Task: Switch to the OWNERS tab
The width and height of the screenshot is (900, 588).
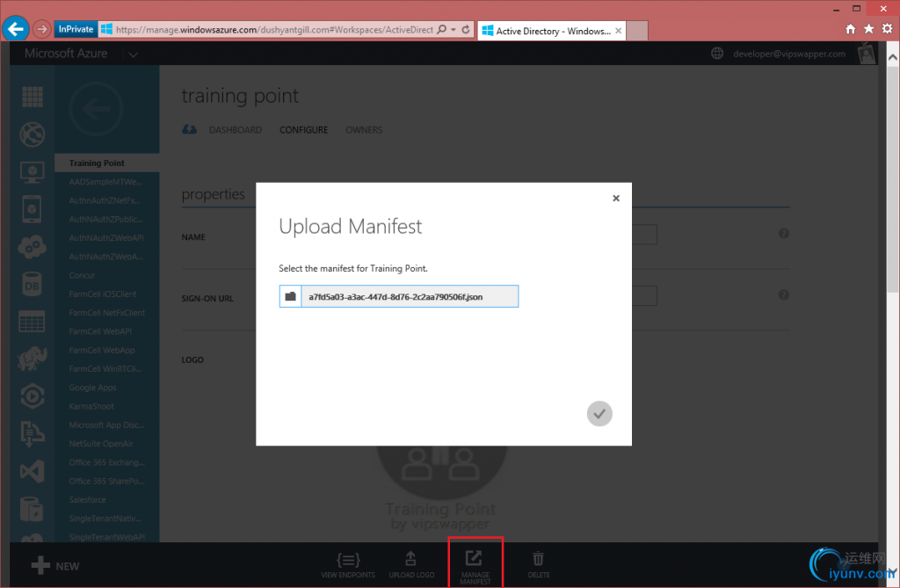Action: click(364, 130)
